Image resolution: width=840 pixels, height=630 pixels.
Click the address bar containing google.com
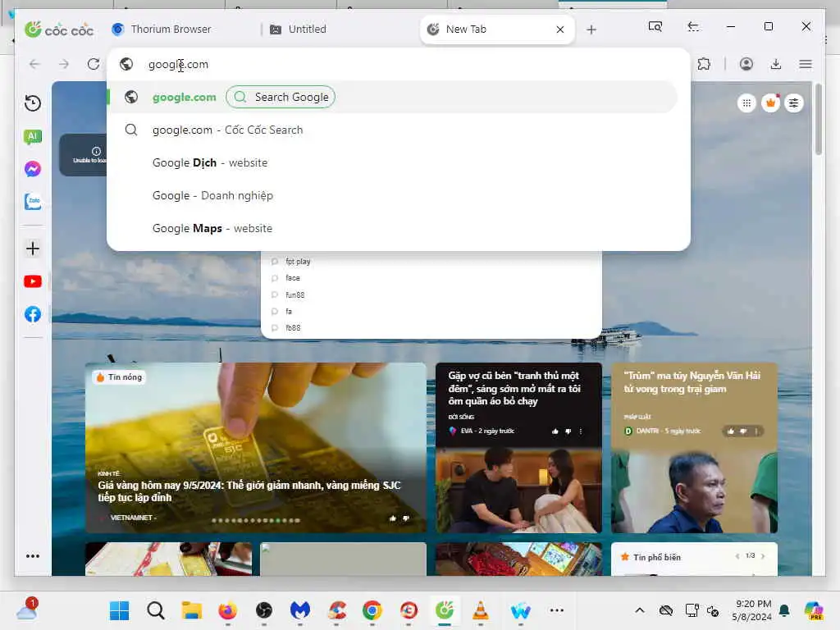coord(399,64)
